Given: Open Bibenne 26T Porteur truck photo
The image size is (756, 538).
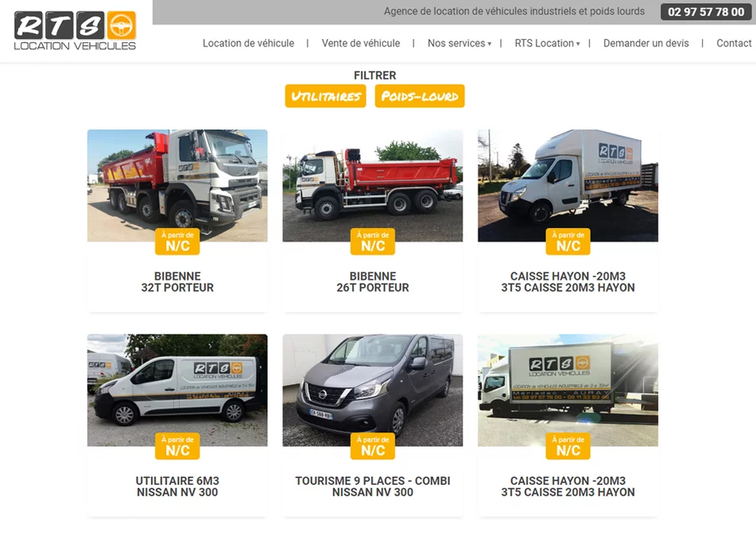Looking at the screenshot, I should pyautogui.click(x=373, y=186).
